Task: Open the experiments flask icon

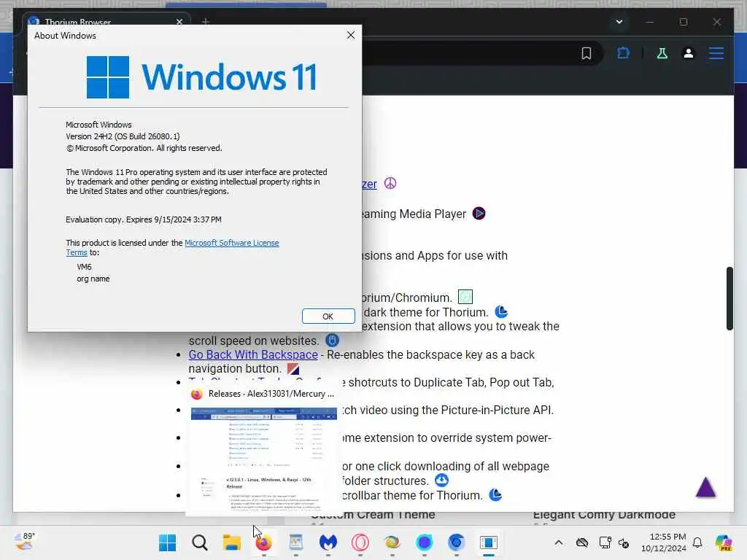Action: 662,53
